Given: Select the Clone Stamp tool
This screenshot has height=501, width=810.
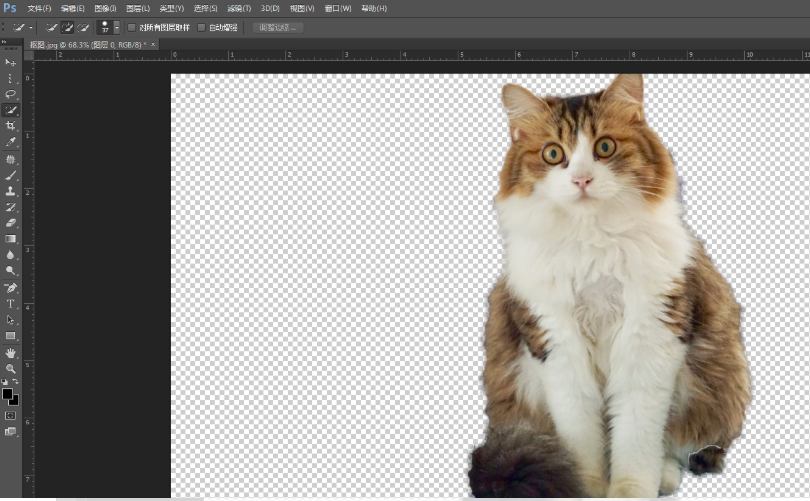Looking at the screenshot, I should click(x=11, y=190).
